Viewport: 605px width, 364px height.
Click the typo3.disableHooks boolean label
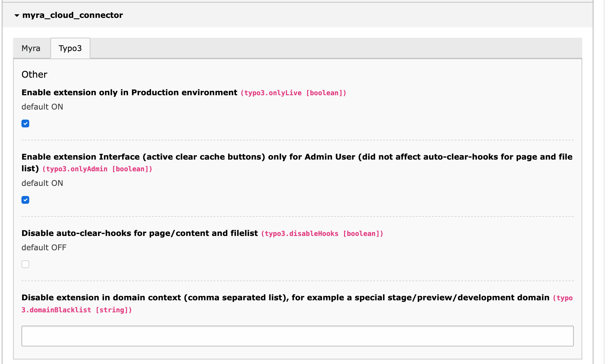[x=322, y=233]
